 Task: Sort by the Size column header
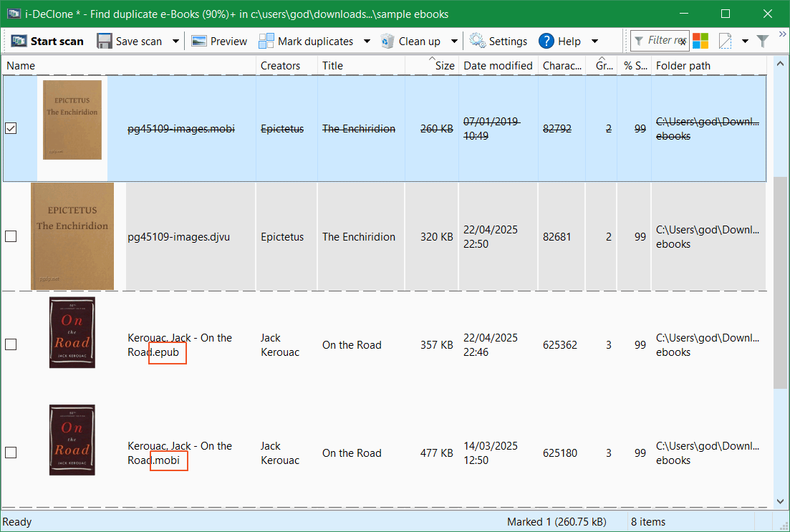433,65
